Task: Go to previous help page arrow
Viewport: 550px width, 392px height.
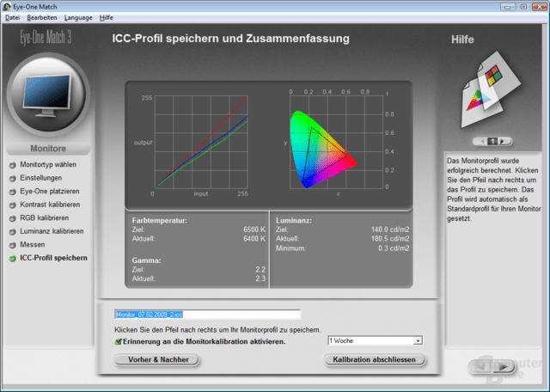Action: [x=481, y=142]
